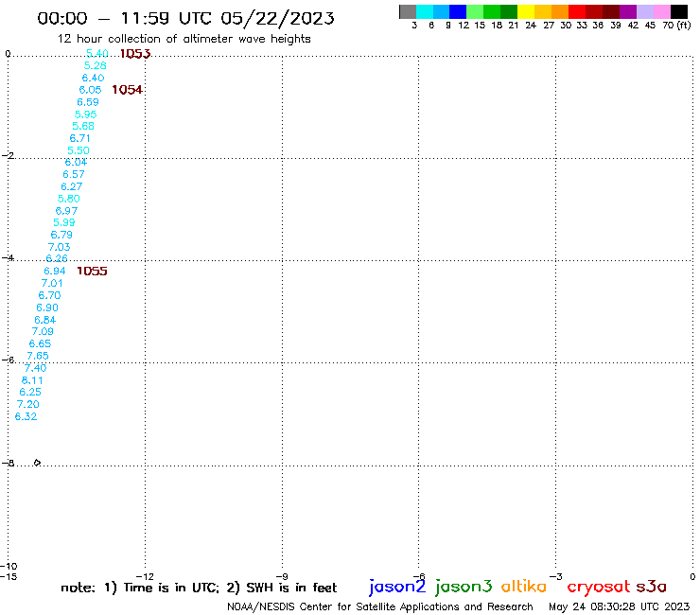The width and height of the screenshot is (700, 615).
Task: Click the gray color swatch in legend
Action: pyautogui.click(x=408, y=11)
